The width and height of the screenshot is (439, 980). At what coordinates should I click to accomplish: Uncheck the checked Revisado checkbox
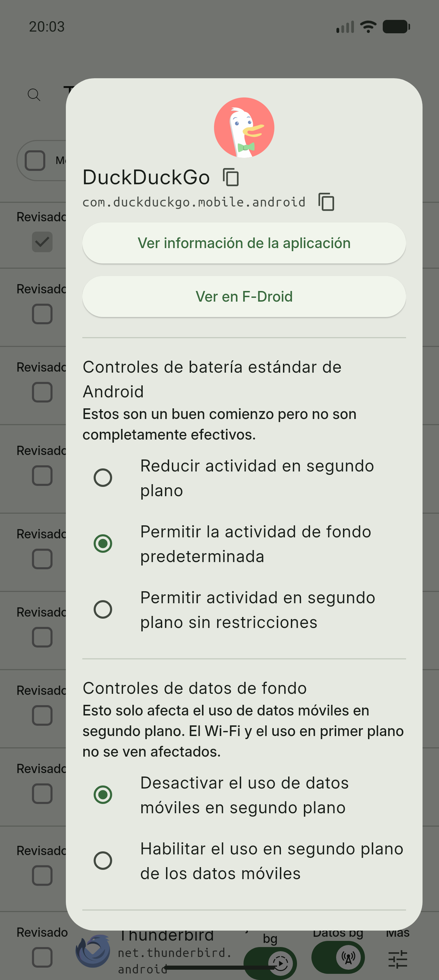click(42, 242)
